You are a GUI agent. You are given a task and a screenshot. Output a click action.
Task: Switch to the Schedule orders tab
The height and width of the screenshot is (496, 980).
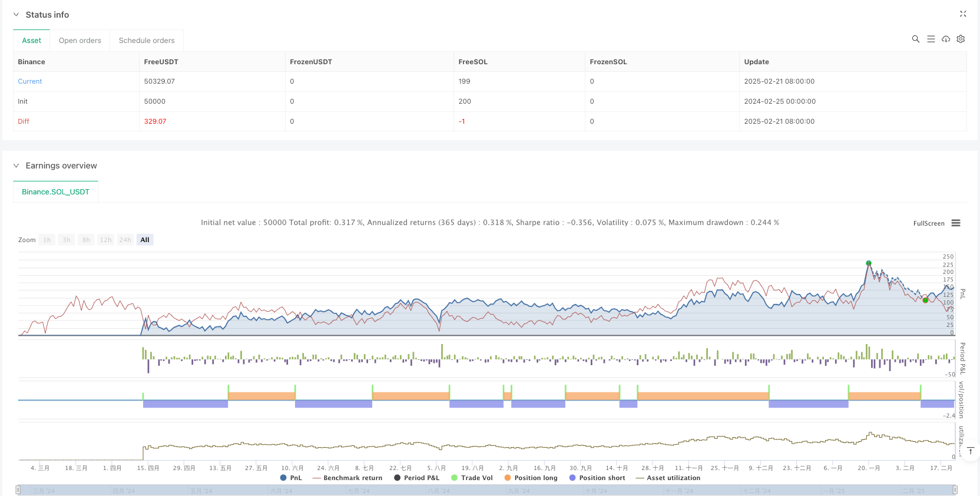tap(147, 41)
